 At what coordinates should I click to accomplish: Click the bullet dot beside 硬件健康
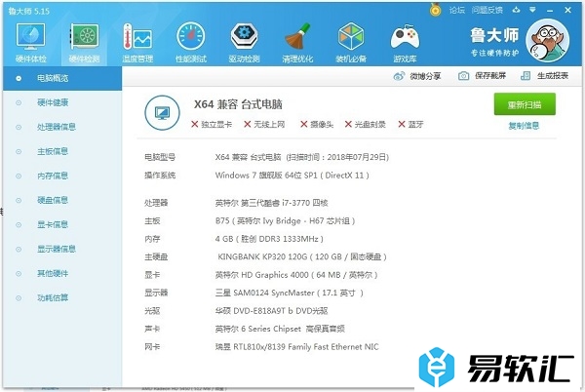coord(19,103)
